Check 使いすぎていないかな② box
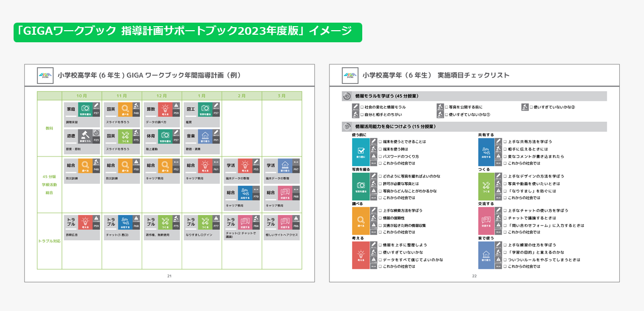 pyautogui.click(x=531, y=107)
